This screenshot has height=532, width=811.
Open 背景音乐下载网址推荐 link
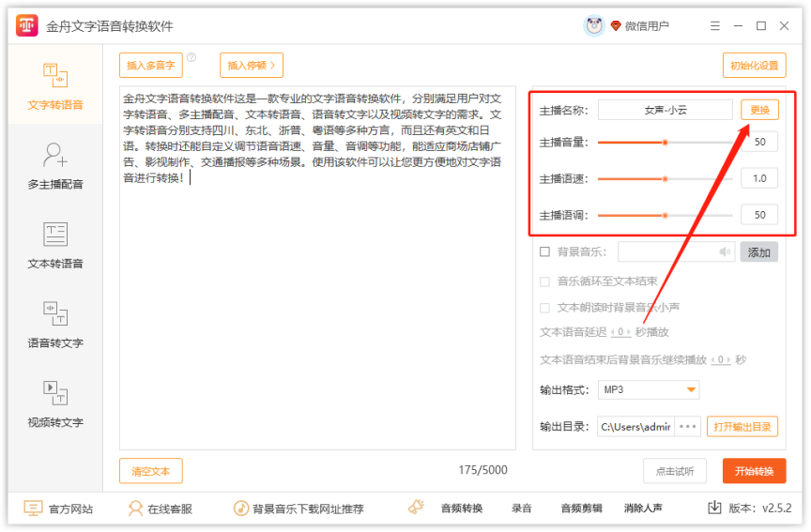click(308, 509)
